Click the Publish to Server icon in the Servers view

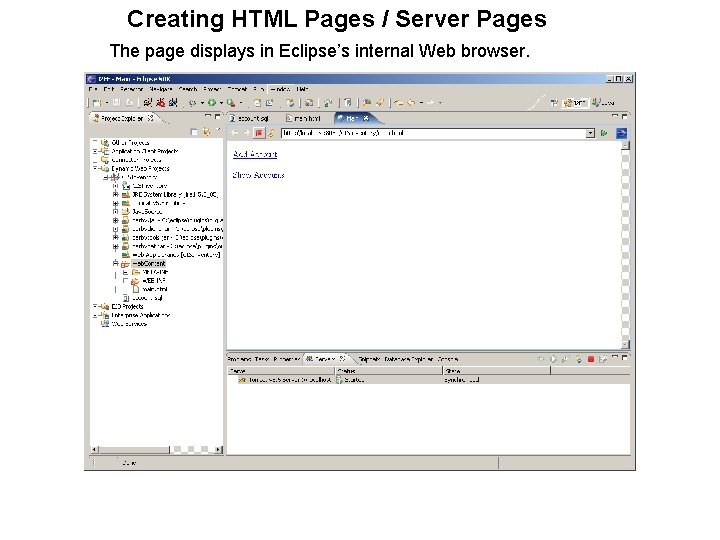603,359
